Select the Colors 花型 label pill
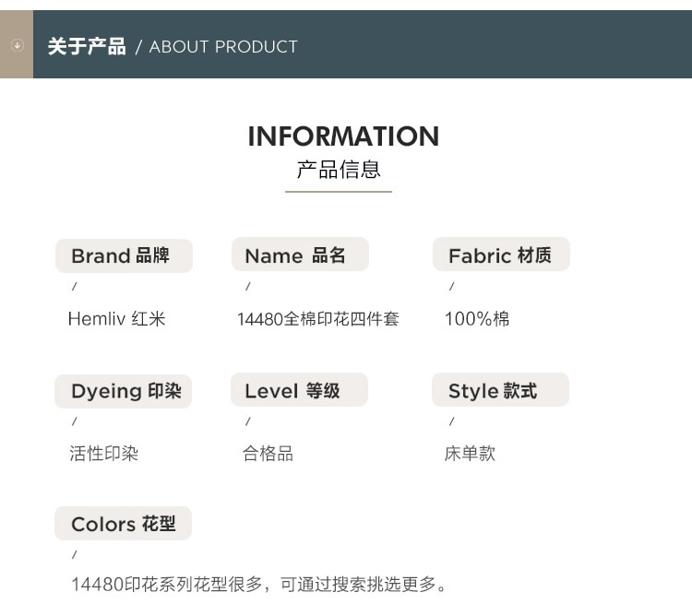 [x=123, y=524]
